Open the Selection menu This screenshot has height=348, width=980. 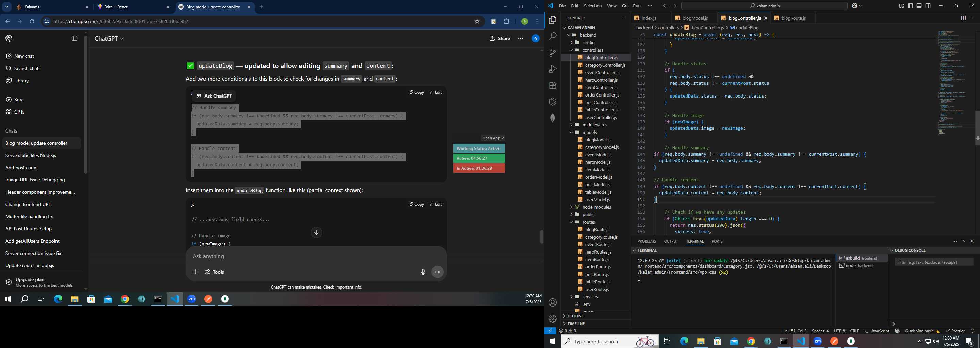[593, 6]
